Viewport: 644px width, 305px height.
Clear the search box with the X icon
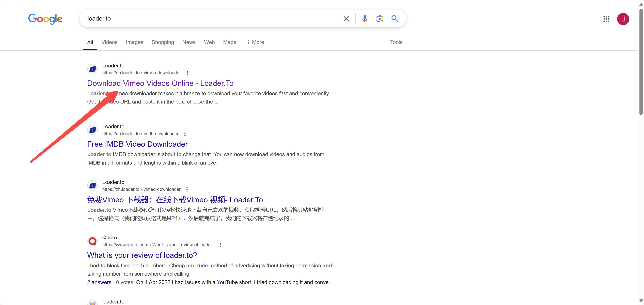346,19
